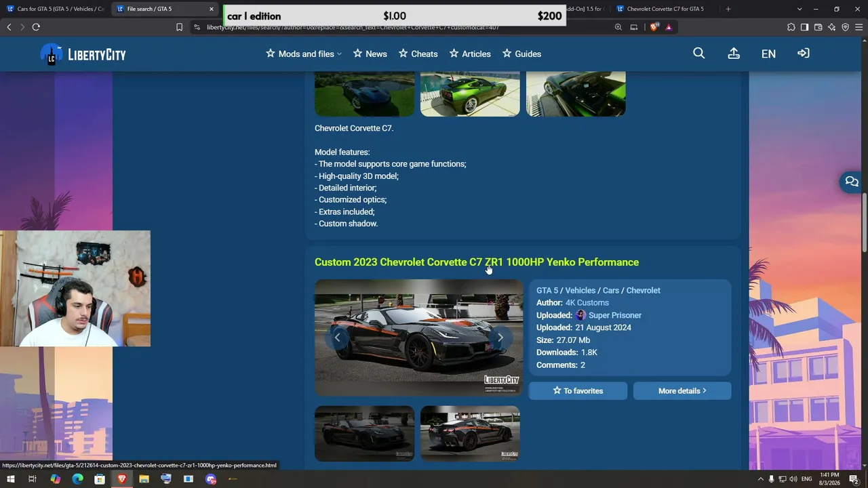Click the volume speaker tray icon
This screenshot has width=868, height=488.
(793, 479)
